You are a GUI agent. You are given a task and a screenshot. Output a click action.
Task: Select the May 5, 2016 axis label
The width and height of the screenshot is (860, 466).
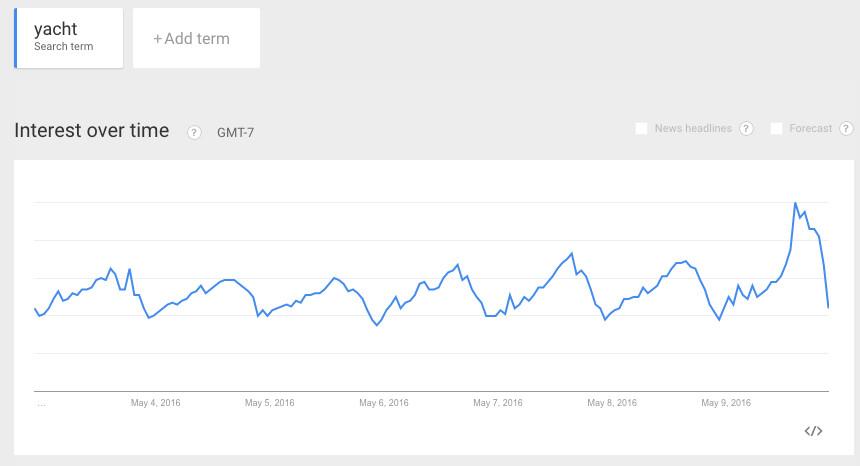270,403
